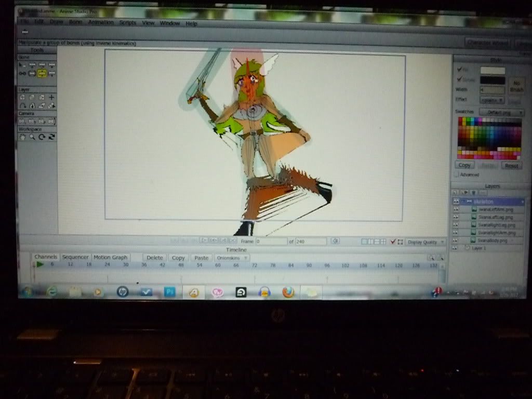This screenshot has height=399, width=532.
Task: Open the Scripts menu
Action: coord(128,23)
